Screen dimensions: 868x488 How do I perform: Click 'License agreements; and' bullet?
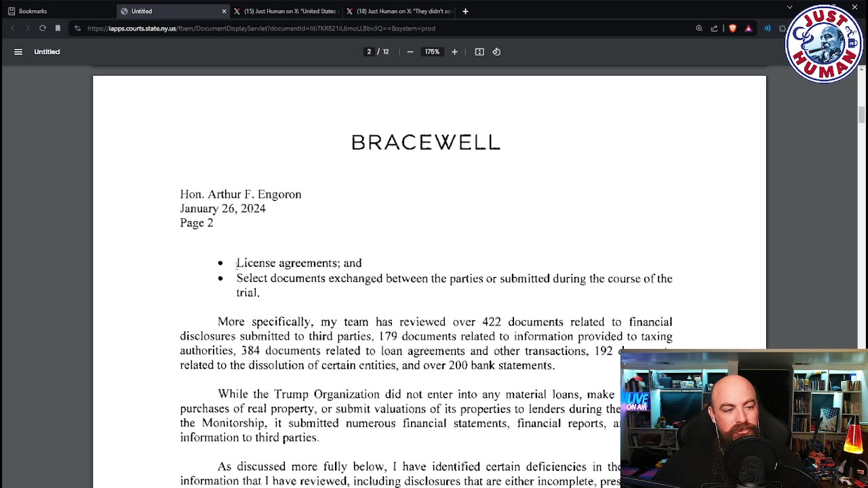pyautogui.click(x=299, y=263)
